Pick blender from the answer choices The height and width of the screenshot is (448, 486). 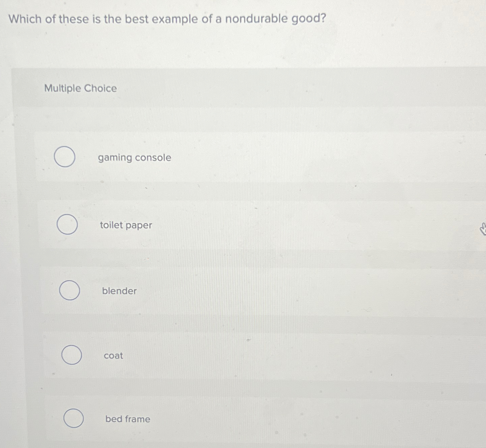click(70, 290)
